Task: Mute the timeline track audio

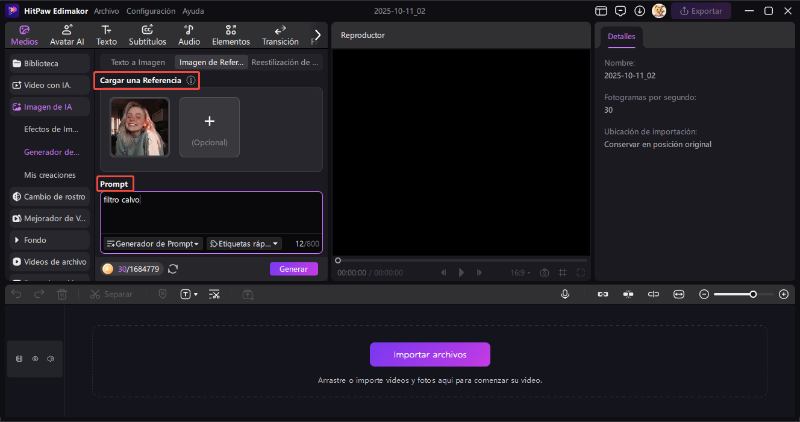Action: point(50,358)
